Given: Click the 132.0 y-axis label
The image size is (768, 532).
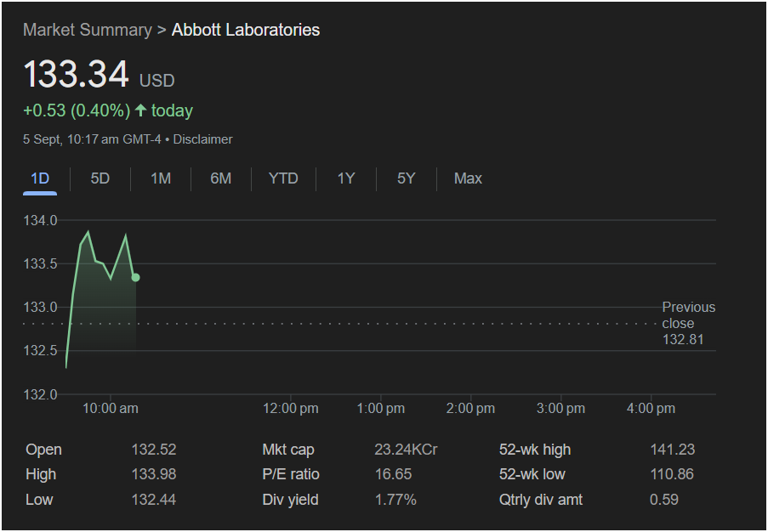Looking at the screenshot, I should 40,394.
